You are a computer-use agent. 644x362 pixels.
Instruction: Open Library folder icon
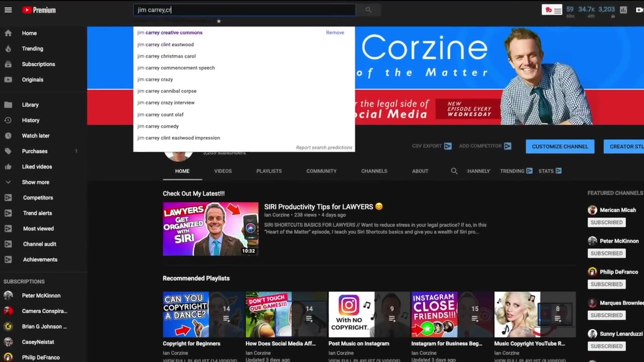[x=8, y=105]
